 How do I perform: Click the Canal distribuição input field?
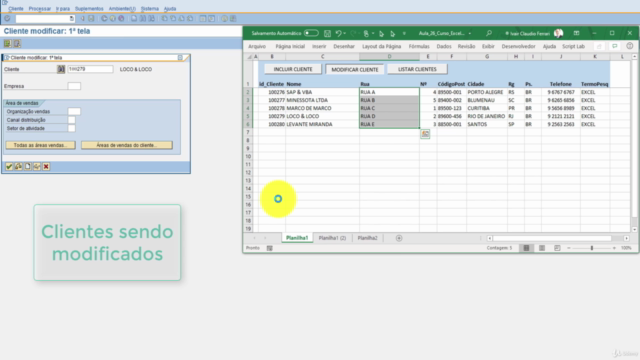pyautogui.click(x=71, y=120)
